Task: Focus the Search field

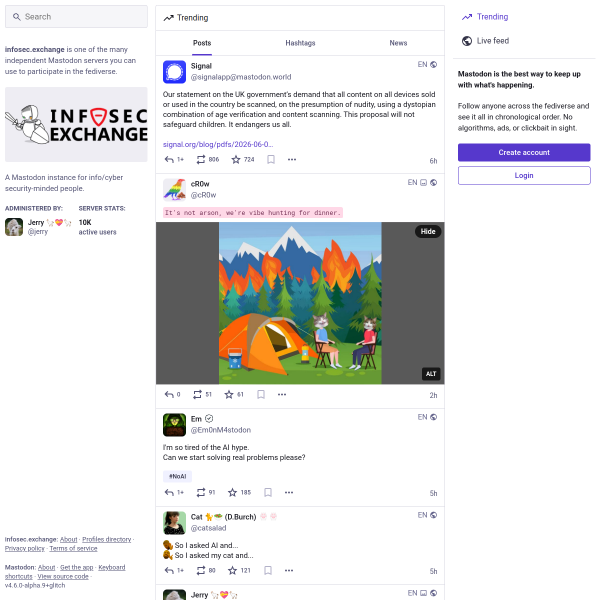Action: tap(76, 16)
